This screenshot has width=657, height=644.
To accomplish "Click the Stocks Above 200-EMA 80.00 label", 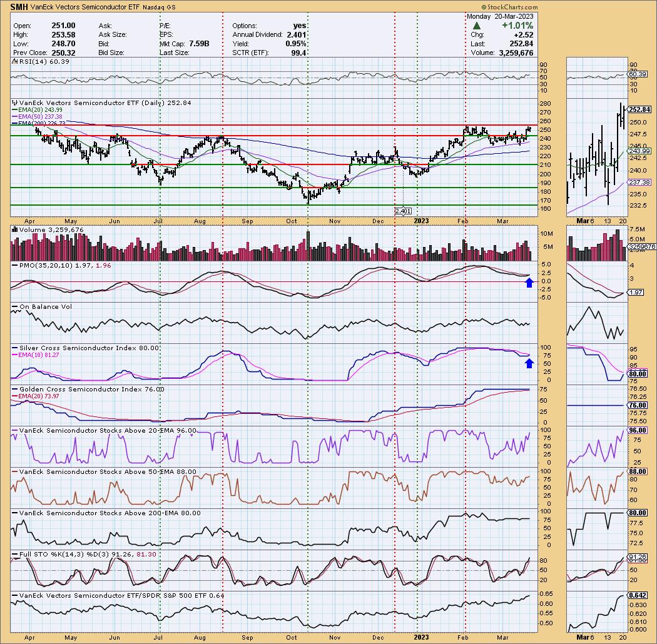I will [109, 513].
